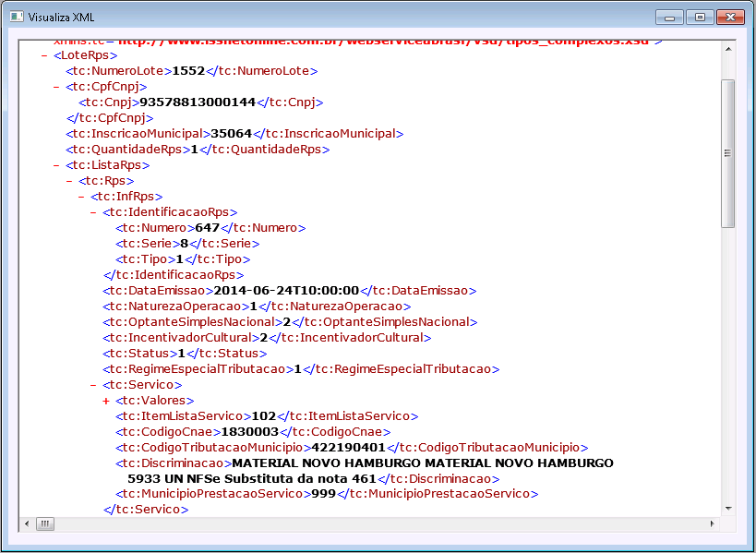The height and width of the screenshot is (553, 756).
Task: Collapse the tc:ListaRps node
Action: 56,165
